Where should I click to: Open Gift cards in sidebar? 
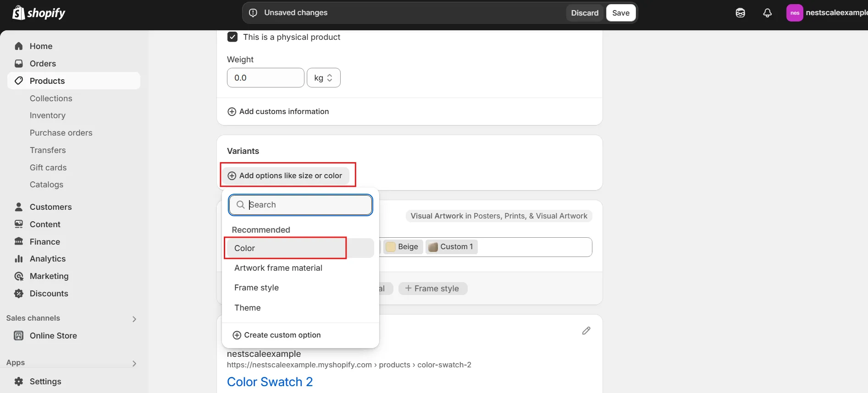(x=48, y=168)
